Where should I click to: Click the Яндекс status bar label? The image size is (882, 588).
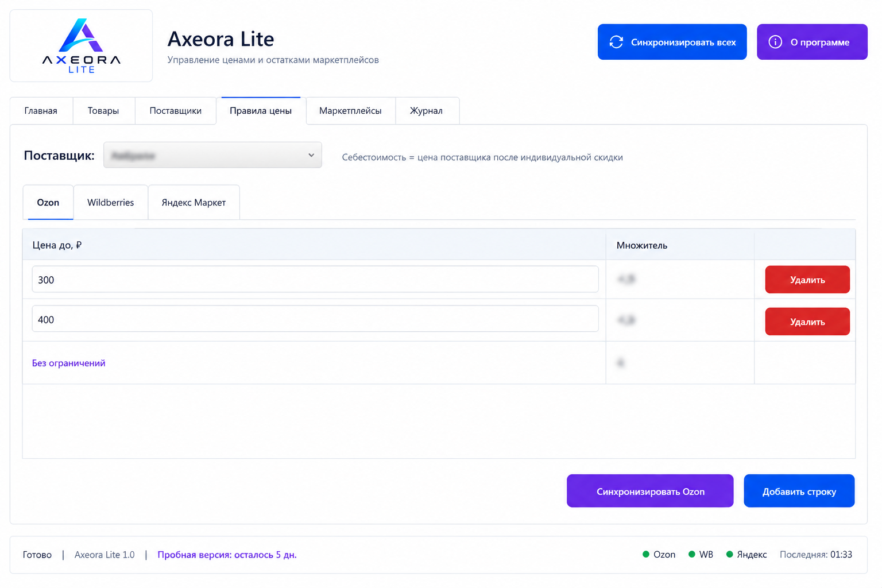pos(752,555)
